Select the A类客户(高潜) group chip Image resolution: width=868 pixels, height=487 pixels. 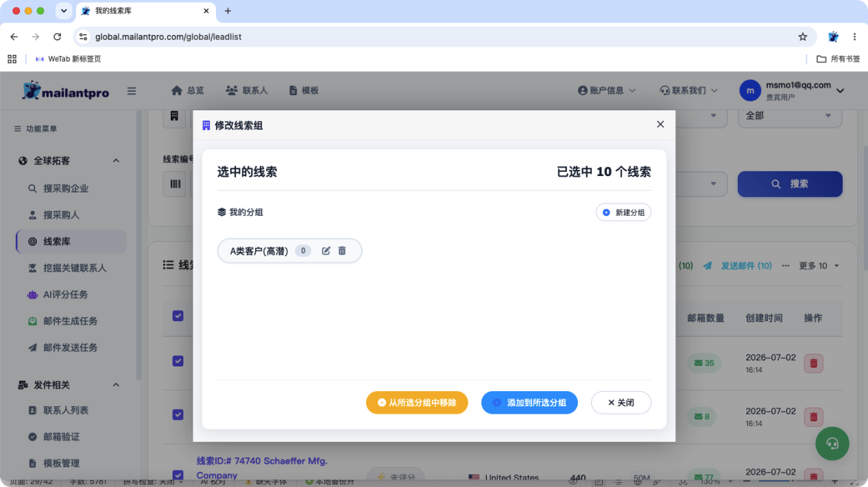[x=289, y=251]
